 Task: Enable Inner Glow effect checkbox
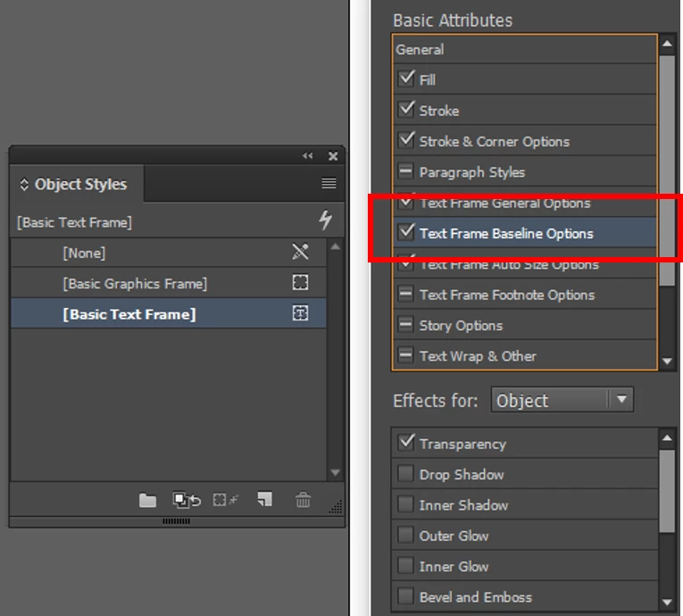[x=405, y=565]
